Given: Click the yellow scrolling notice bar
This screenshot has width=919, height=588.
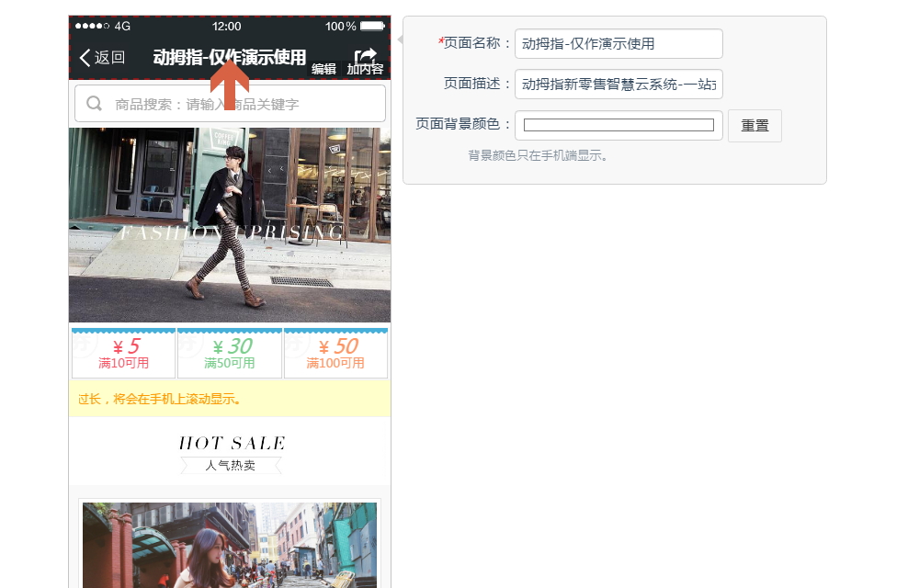Looking at the screenshot, I should (230, 399).
